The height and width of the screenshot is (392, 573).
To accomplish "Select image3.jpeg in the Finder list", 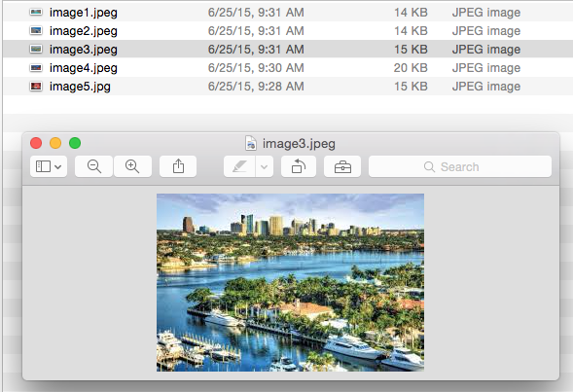I will (288, 49).
